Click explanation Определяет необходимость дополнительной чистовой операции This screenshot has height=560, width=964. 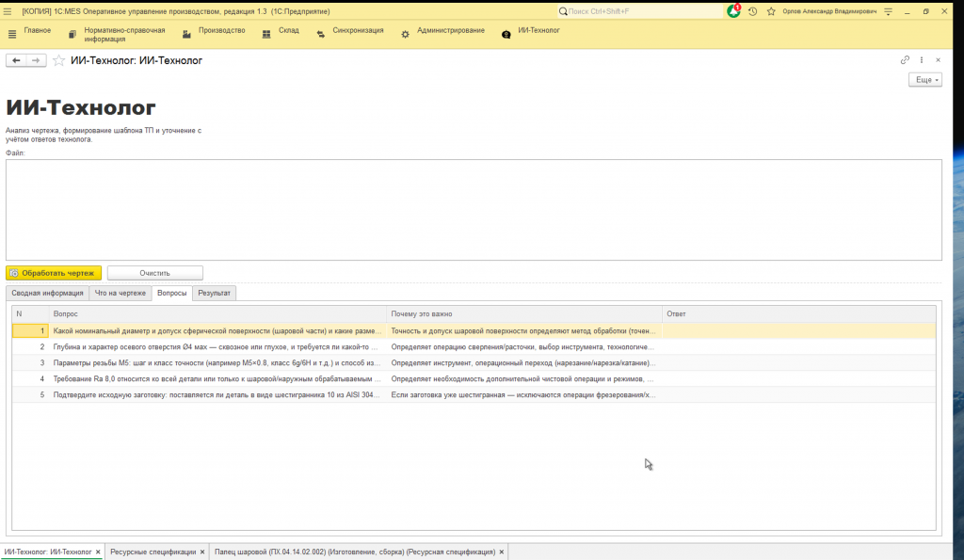(523, 378)
